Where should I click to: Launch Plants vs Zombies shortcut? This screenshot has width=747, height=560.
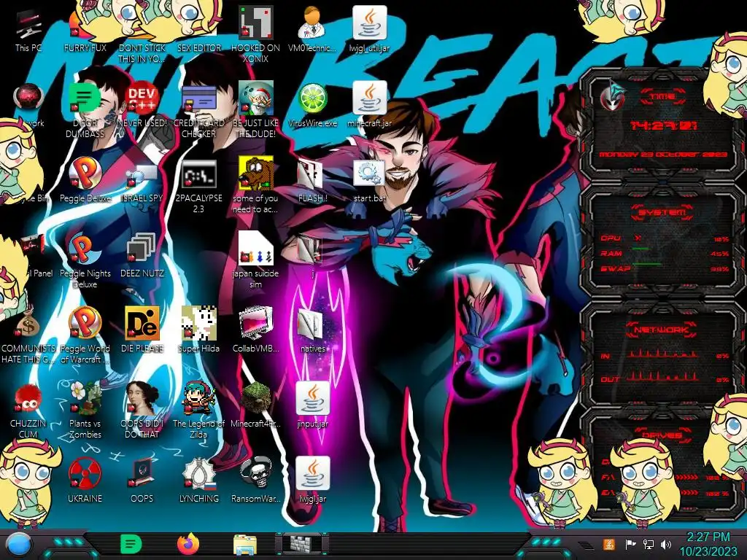point(85,411)
